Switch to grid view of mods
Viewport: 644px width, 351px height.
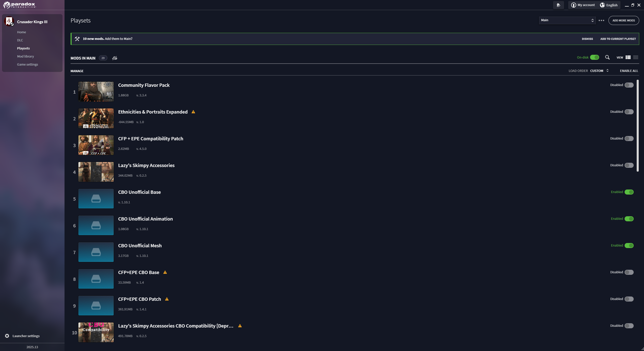628,57
